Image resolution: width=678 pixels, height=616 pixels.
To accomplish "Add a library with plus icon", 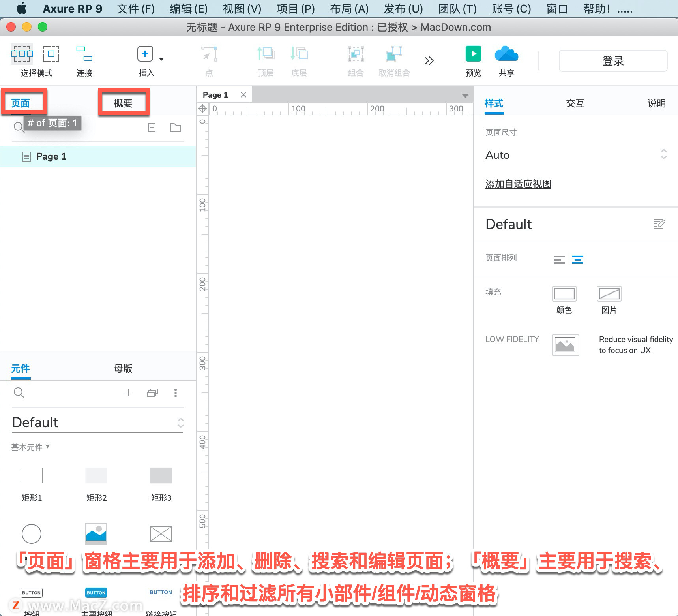I will 128,393.
